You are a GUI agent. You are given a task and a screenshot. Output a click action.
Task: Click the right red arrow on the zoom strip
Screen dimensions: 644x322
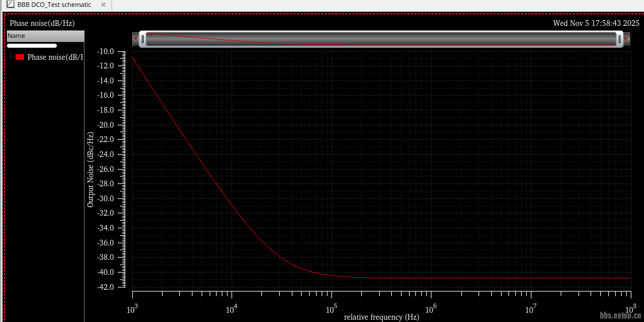[626, 39]
